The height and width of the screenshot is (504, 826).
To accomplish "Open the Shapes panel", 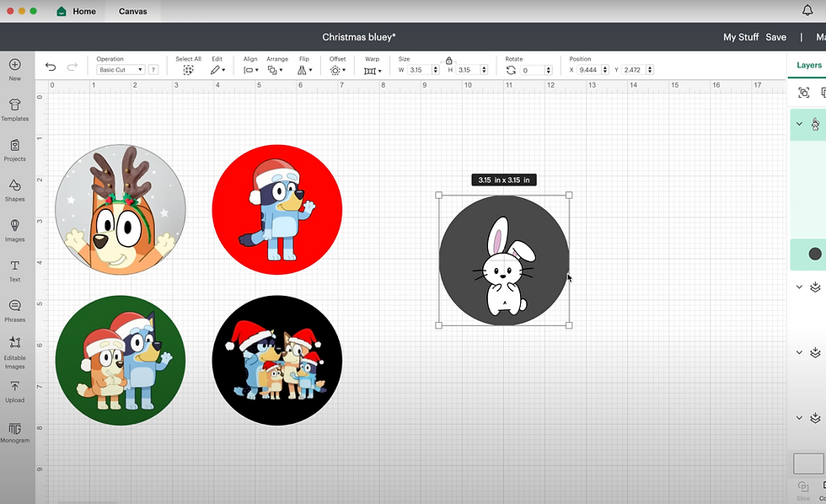I will (15, 190).
